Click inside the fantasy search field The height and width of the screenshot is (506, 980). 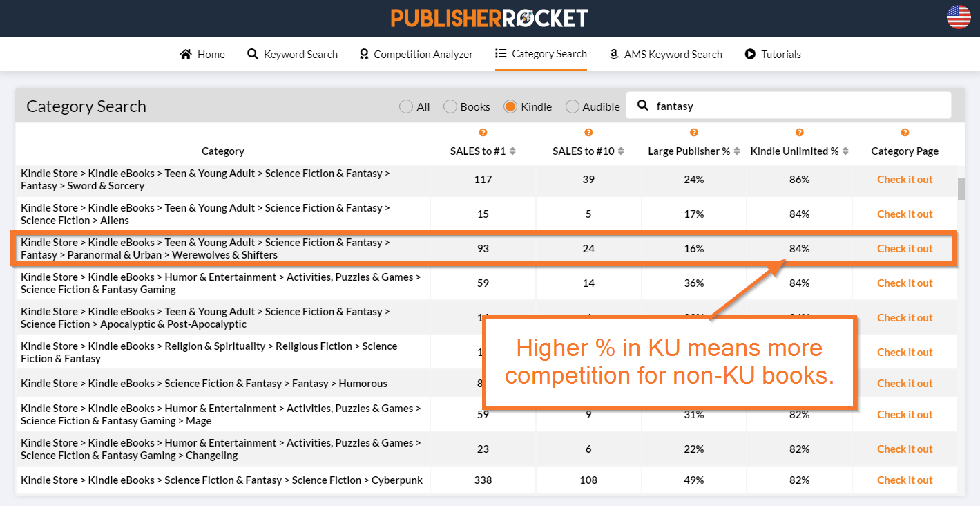787,105
